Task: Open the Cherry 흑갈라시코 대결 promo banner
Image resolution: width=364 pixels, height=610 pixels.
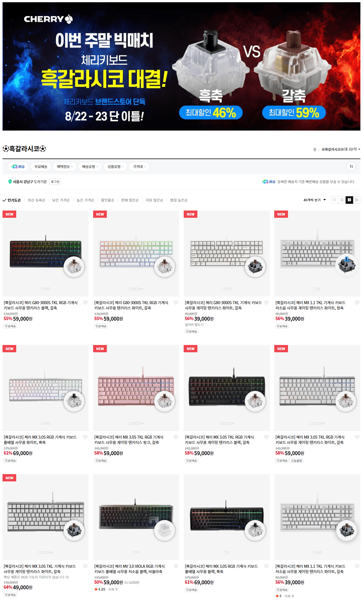Action: (x=181, y=66)
